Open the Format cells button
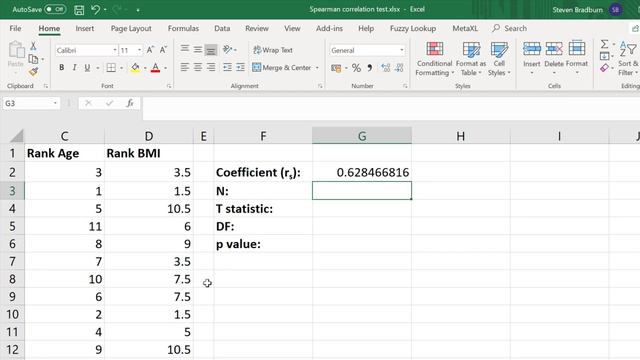 [577, 58]
